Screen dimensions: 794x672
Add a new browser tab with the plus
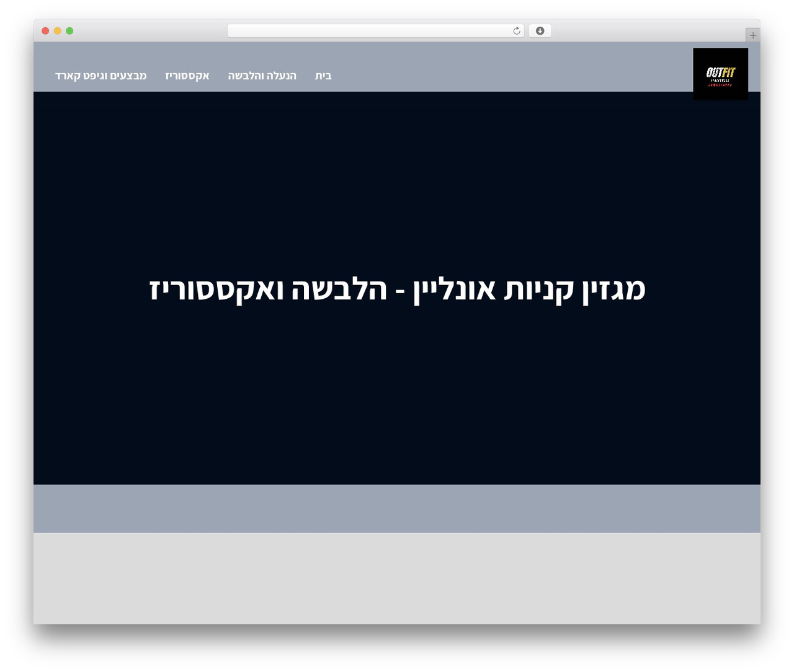click(x=752, y=35)
